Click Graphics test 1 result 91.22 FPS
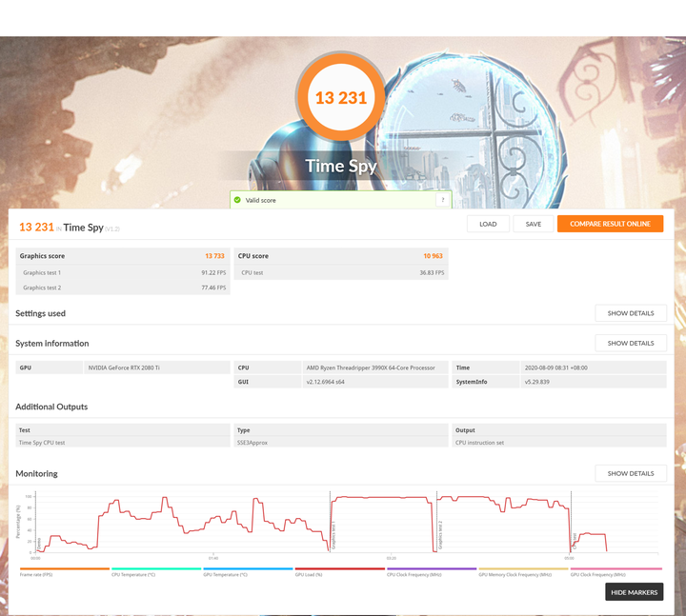Screen dimensions: 686x616 click(x=213, y=272)
